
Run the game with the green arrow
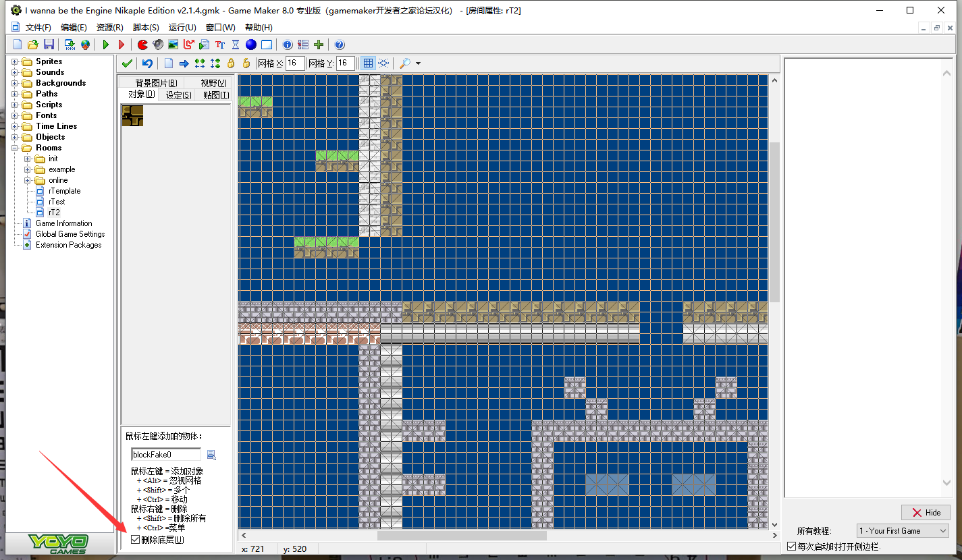[x=106, y=45]
